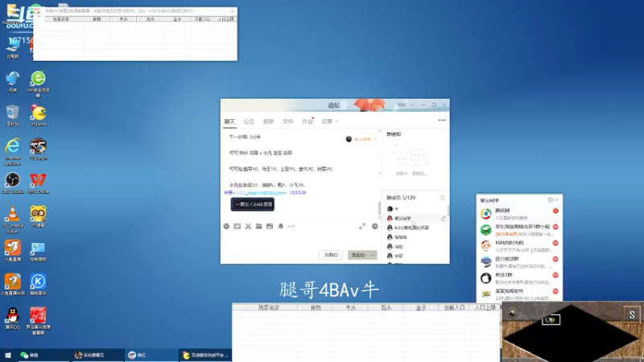Open the three-dot menu of the group window
644x362 pixels.
point(441,120)
